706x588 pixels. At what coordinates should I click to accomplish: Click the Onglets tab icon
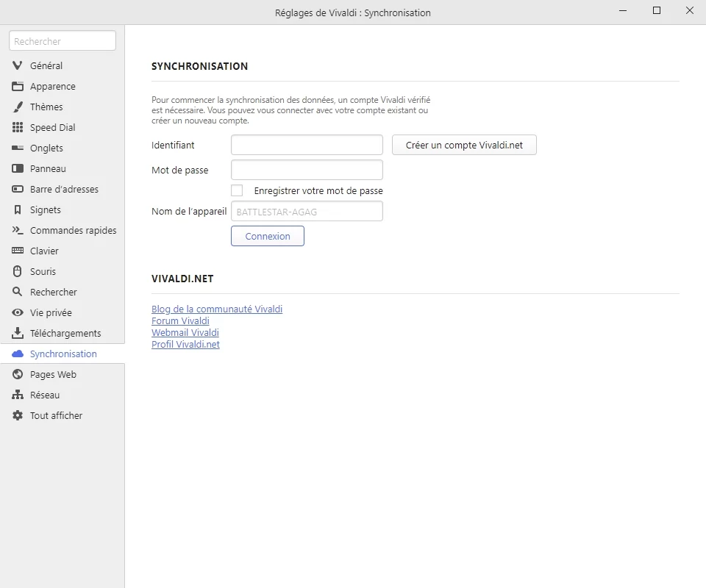coord(17,148)
